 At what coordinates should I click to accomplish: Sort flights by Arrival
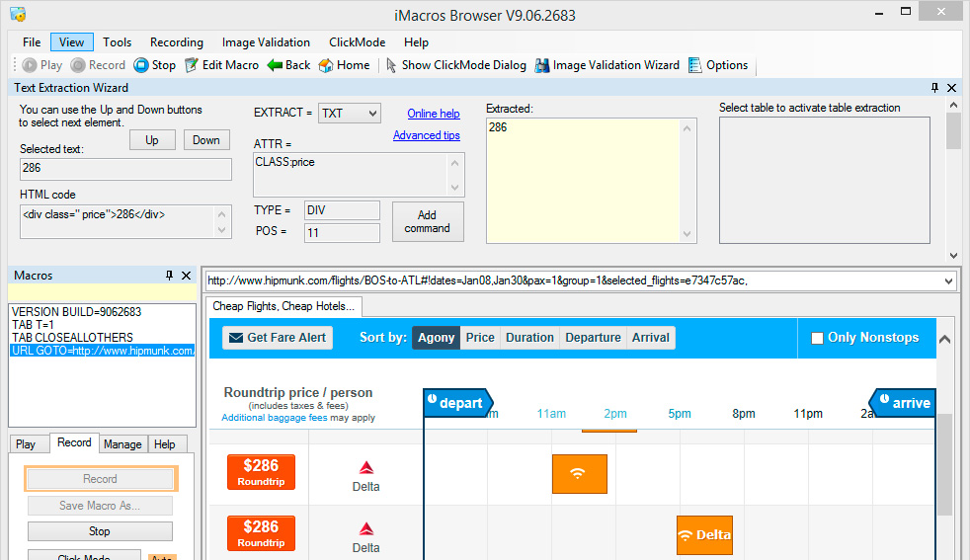tap(651, 338)
